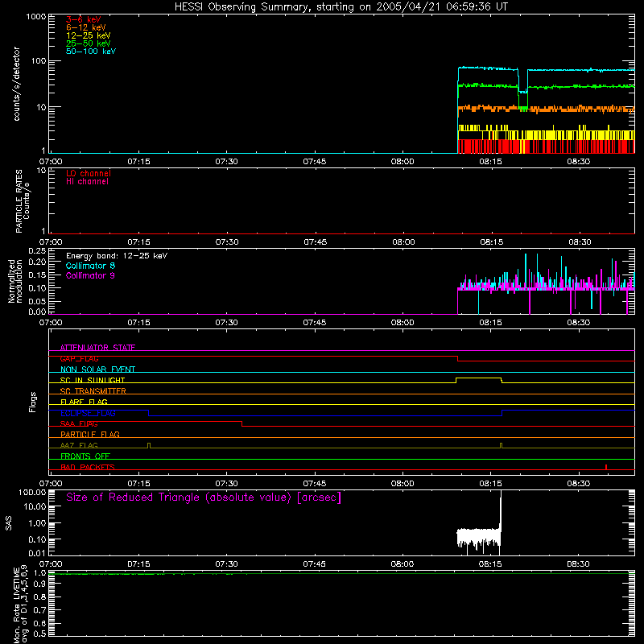Click the 08:15 tick under the particle rates plot

491,242
